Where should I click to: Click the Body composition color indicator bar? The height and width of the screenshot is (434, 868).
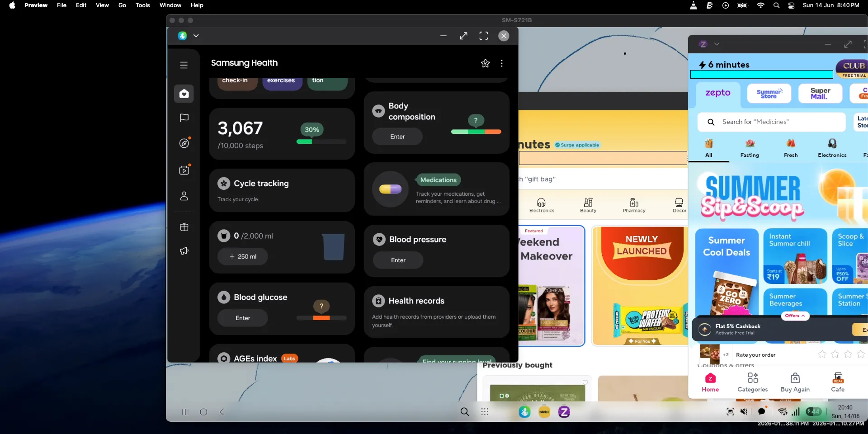476,132
